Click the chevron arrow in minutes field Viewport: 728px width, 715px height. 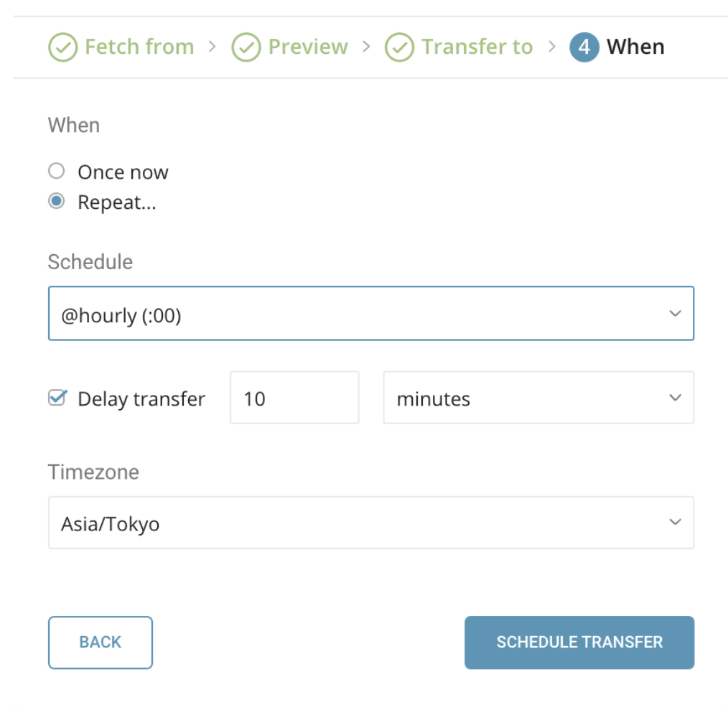pyautogui.click(x=675, y=398)
